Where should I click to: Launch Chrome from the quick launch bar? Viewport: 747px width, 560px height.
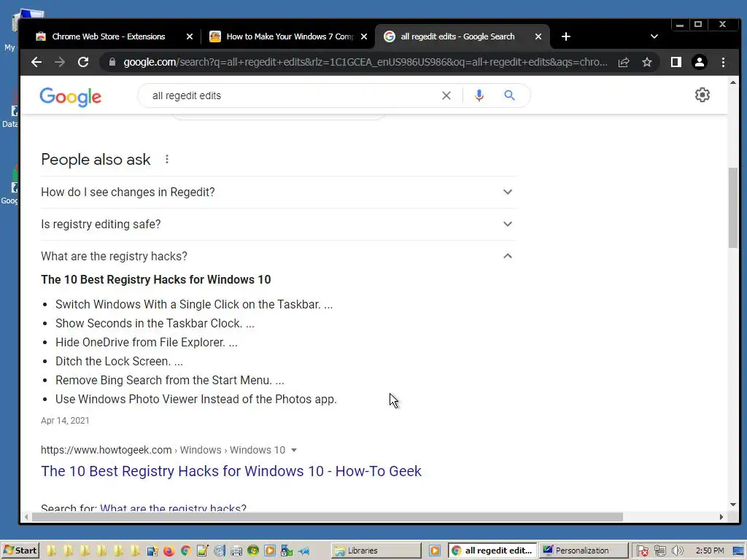tap(185, 551)
